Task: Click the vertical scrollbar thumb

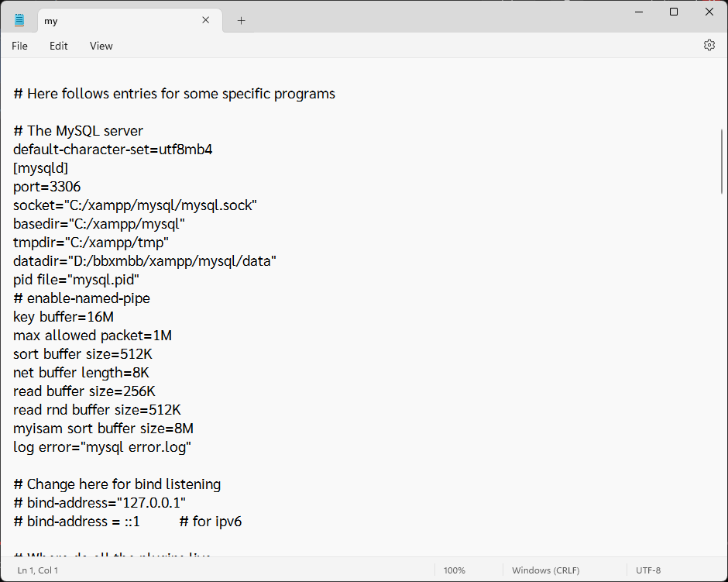Action: pyautogui.click(x=722, y=160)
